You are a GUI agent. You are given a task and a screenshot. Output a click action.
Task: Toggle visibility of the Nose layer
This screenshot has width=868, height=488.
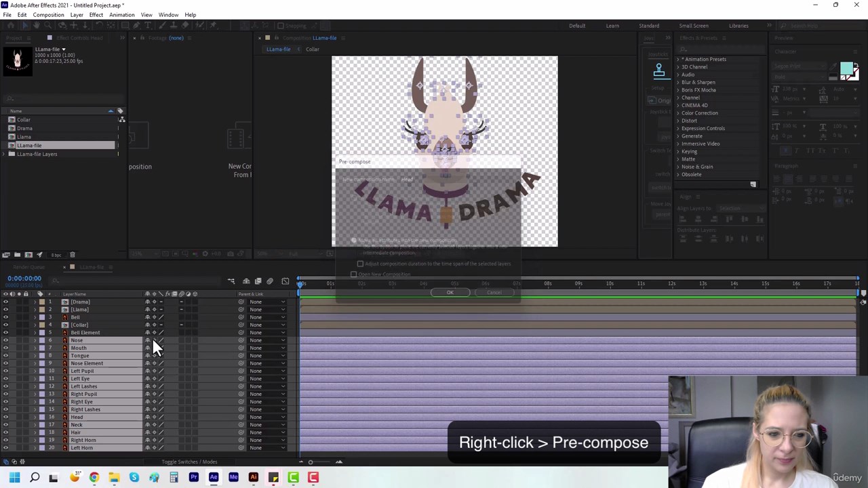(x=5, y=340)
